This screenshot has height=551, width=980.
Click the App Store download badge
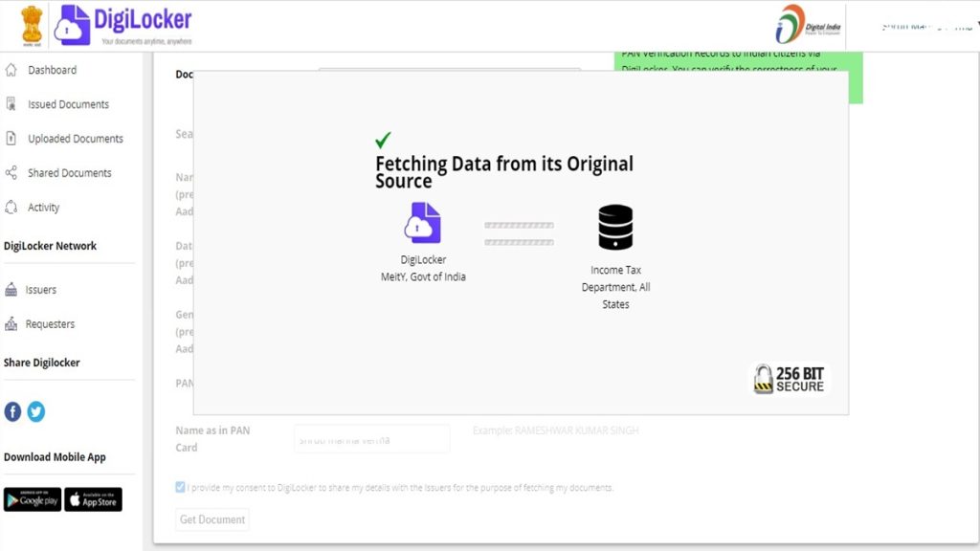coord(93,499)
